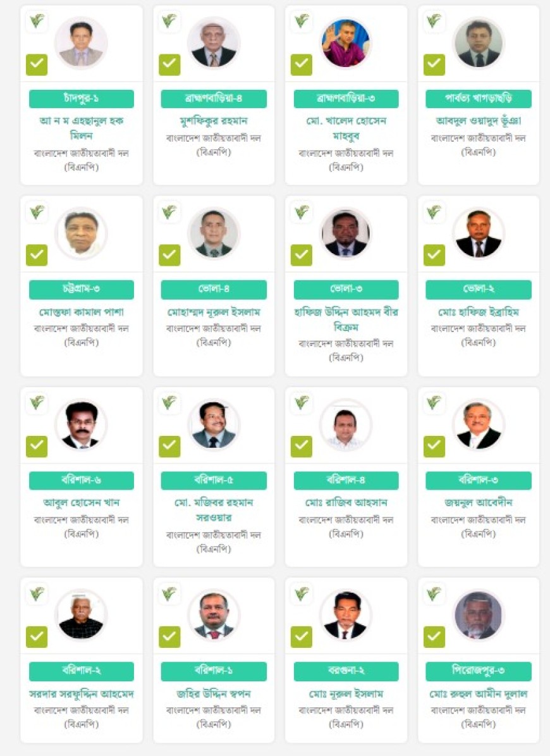Click paddy sheaf party icon on চাঁদপুর-১ card
The width and height of the screenshot is (550, 756).
click(x=37, y=22)
